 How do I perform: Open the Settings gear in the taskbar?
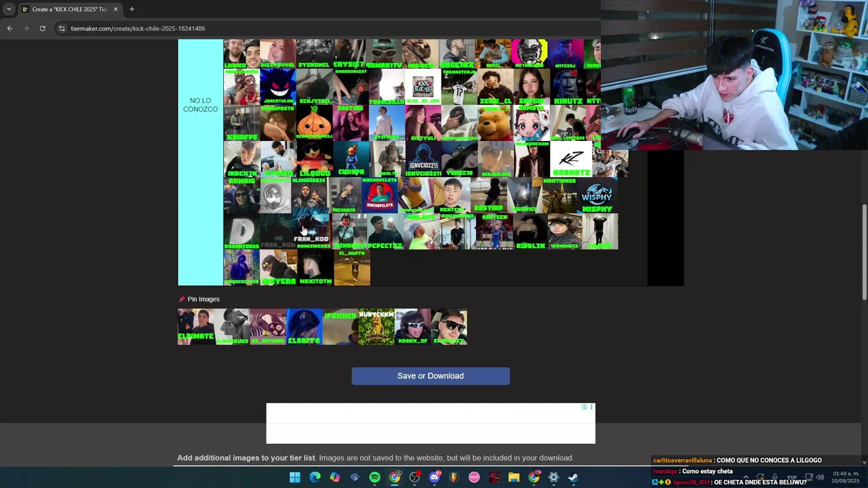[x=553, y=478]
